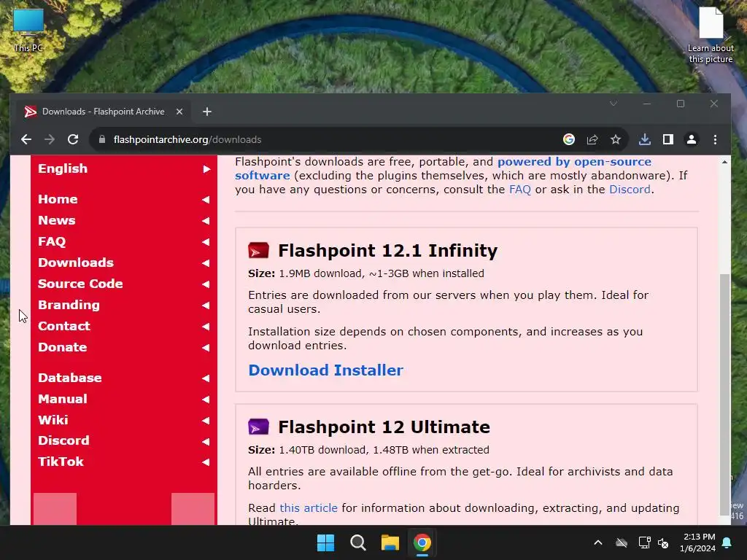Open the Discord link in intro paragraph
Image resolution: width=747 pixels, height=560 pixels.
(x=630, y=190)
